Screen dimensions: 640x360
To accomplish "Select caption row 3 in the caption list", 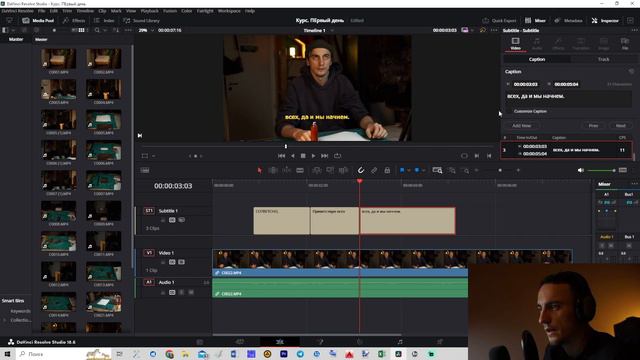I will coord(567,150).
